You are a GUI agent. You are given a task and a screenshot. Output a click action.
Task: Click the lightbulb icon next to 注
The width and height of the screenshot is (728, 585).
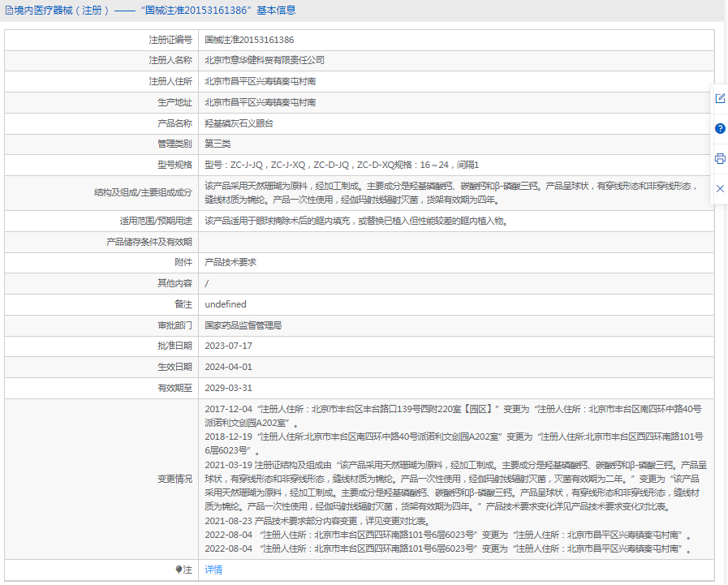tap(179, 570)
